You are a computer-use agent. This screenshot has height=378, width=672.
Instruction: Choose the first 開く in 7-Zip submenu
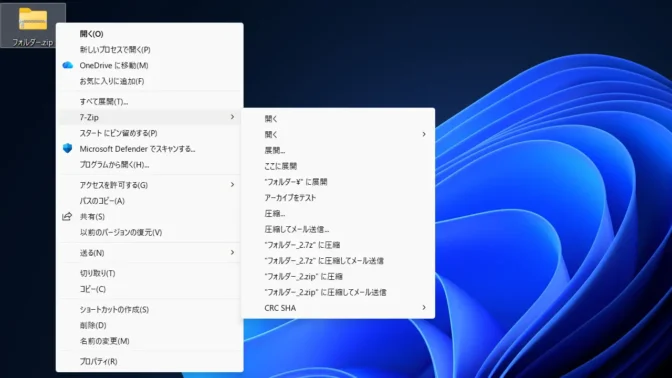coord(338,119)
